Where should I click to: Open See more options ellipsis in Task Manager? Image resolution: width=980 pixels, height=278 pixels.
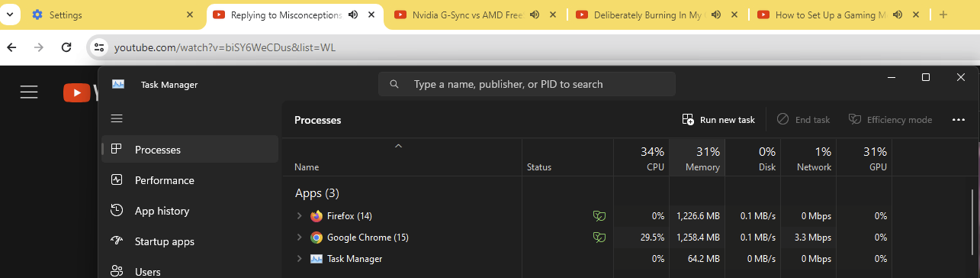pyautogui.click(x=959, y=119)
